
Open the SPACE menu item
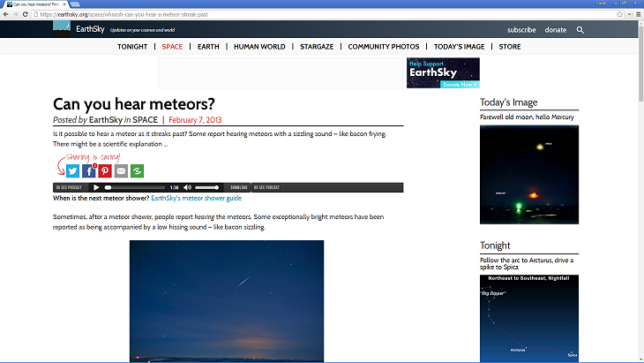(172, 47)
